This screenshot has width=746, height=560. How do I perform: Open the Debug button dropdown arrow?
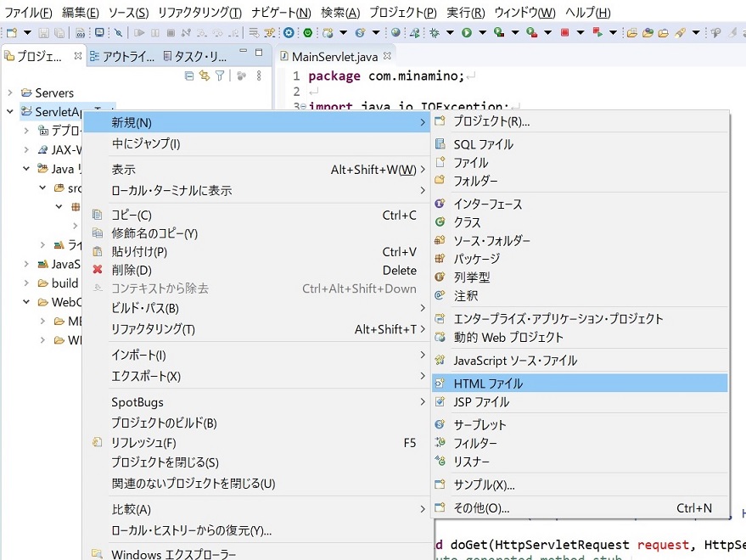pos(450,32)
